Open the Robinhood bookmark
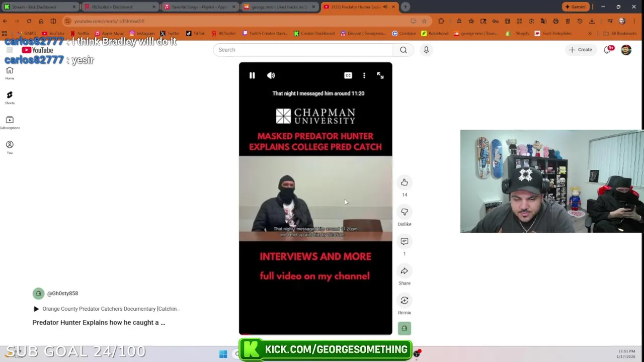This screenshot has height=362, width=644. 435,34
